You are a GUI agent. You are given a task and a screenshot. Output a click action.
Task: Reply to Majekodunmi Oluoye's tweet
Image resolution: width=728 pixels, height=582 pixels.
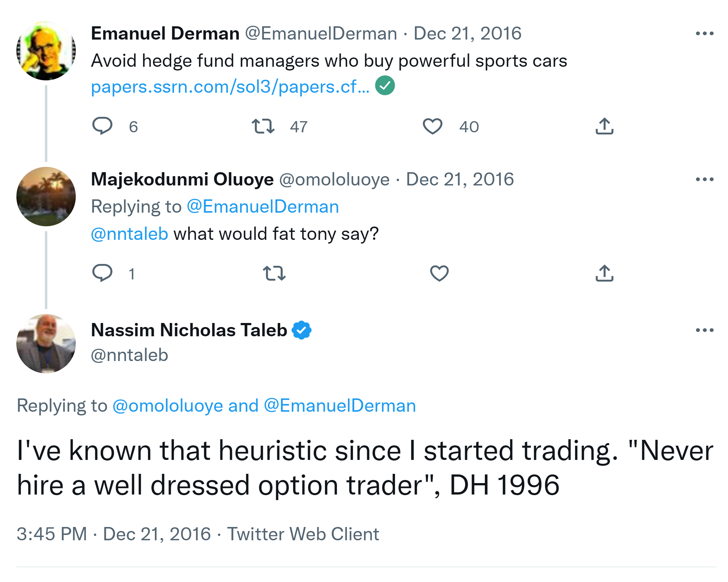(x=102, y=273)
